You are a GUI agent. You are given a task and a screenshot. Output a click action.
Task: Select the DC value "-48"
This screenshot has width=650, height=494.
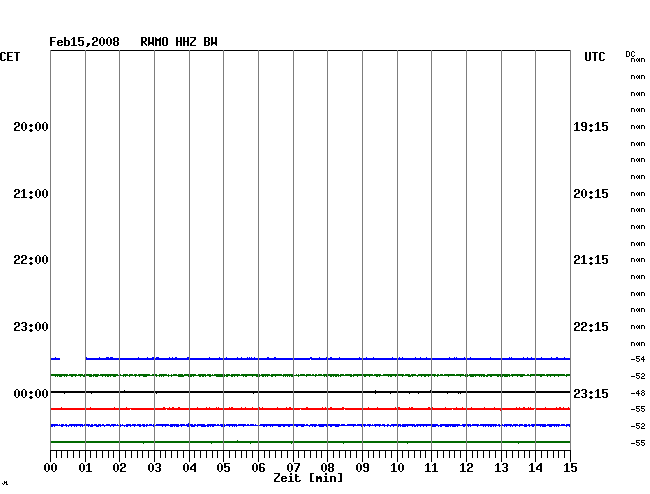click(x=638, y=393)
